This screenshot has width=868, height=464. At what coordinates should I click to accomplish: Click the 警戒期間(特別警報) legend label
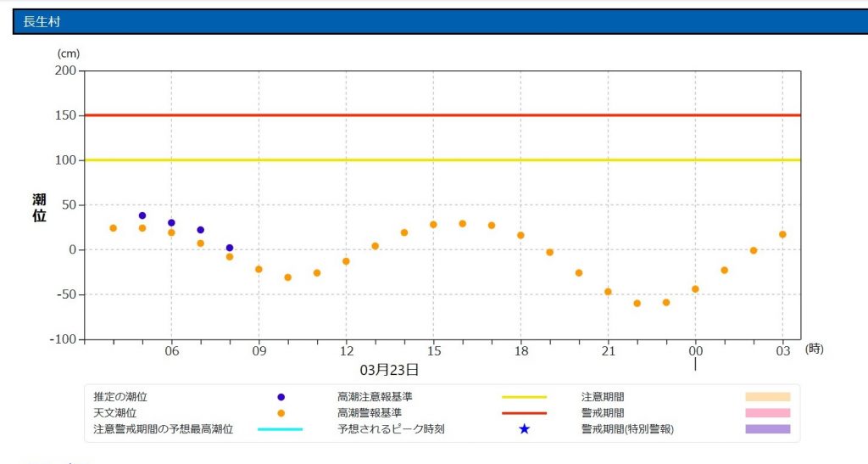(x=627, y=429)
